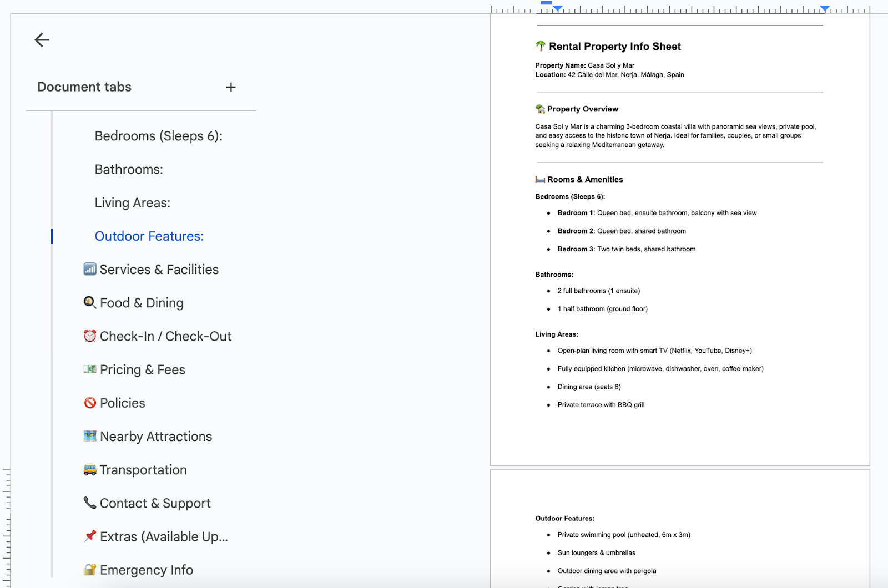Click the 2 full bathrooms (1 ensuite) bullet
Screen dimensions: 888x588
599,291
